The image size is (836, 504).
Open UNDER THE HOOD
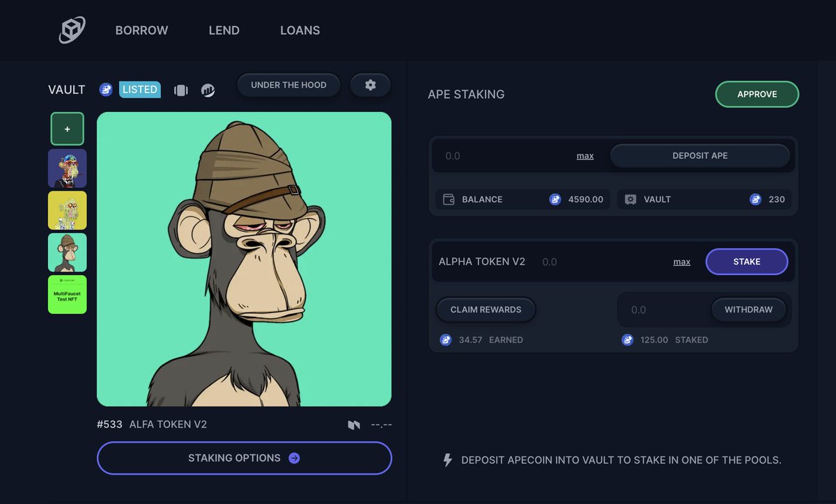[x=288, y=85]
